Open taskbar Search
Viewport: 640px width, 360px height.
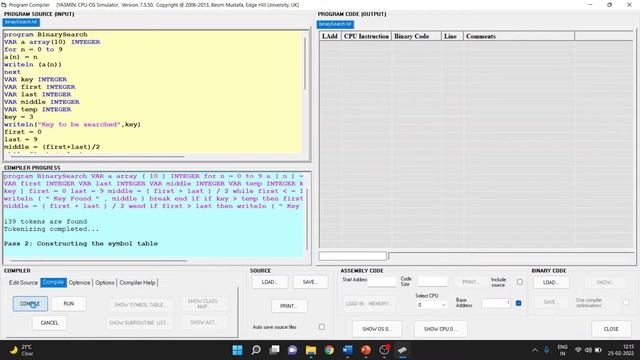[256, 350]
